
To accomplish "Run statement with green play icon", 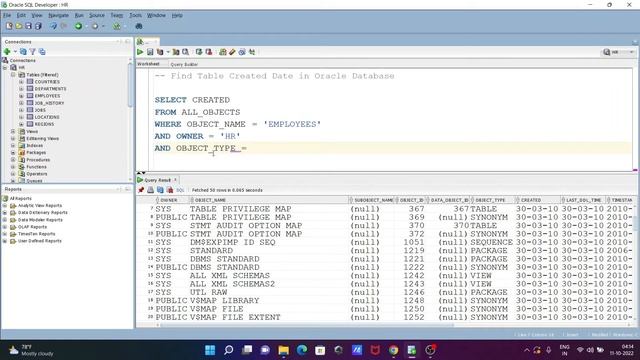I will [x=140, y=52].
